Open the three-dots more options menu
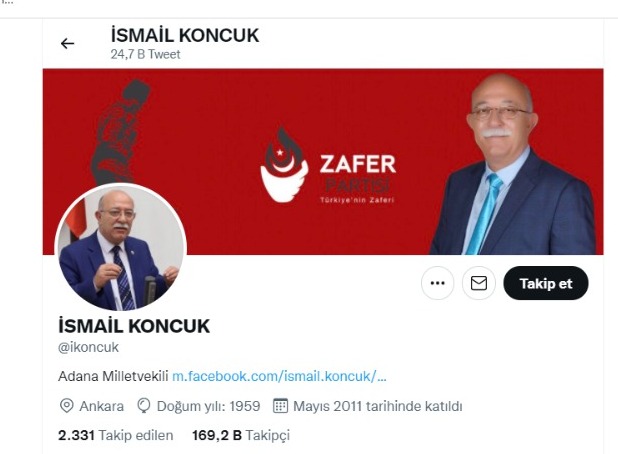618x454 pixels. (437, 283)
